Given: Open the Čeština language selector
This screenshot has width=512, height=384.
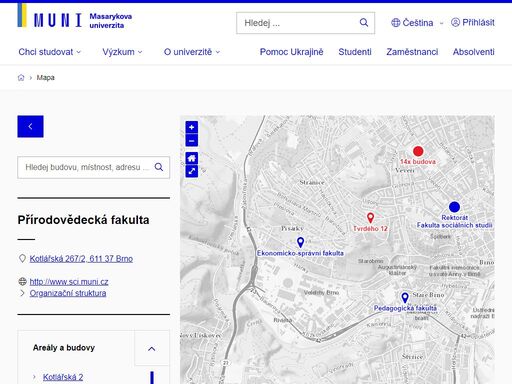Looking at the screenshot, I should pyautogui.click(x=417, y=23).
